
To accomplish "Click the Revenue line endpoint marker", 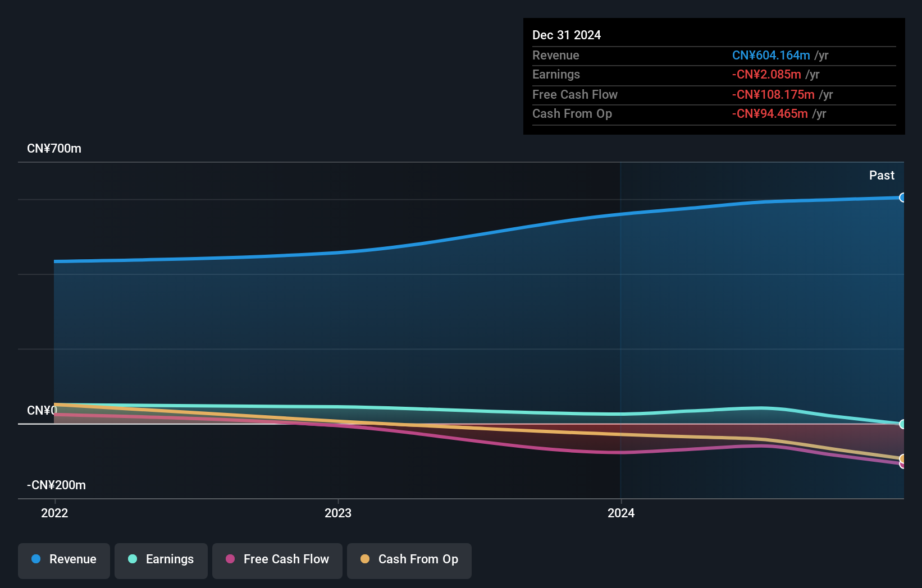I will [902, 197].
